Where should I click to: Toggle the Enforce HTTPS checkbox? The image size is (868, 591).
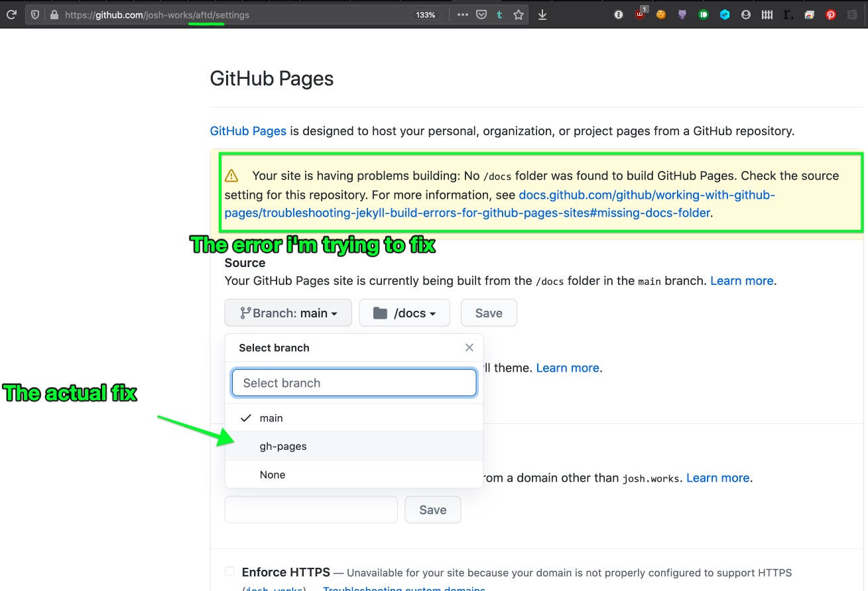point(229,571)
